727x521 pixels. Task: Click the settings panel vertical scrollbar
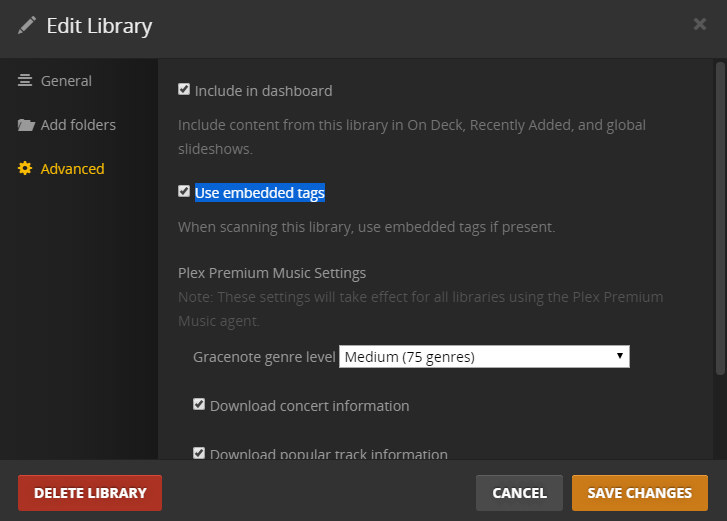click(720, 220)
